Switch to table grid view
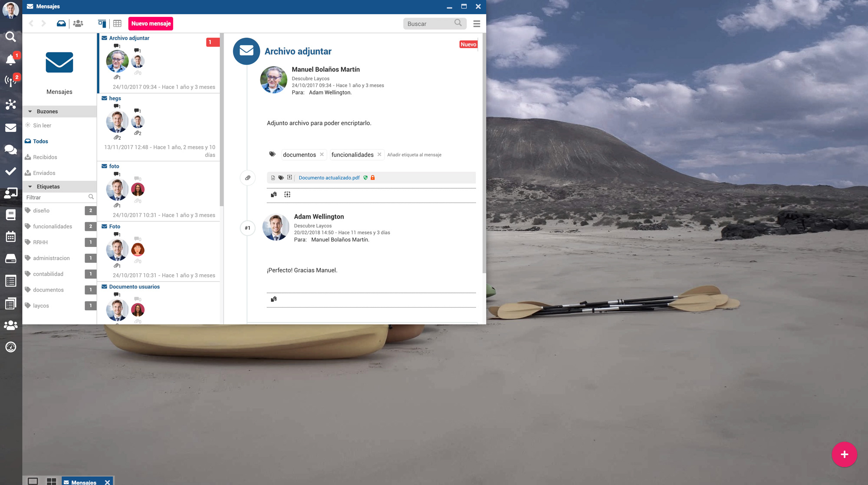The width and height of the screenshot is (868, 485). [117, 23]
